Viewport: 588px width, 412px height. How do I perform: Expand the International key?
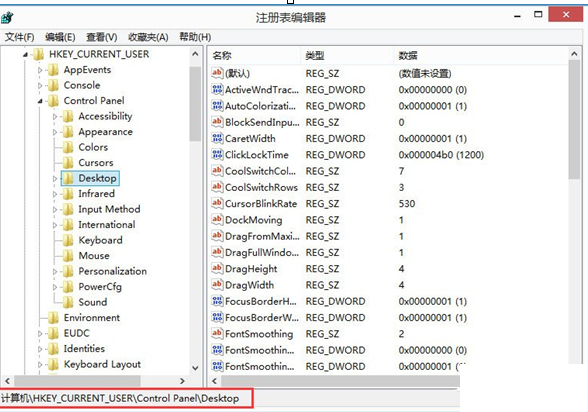click(55, 225)
